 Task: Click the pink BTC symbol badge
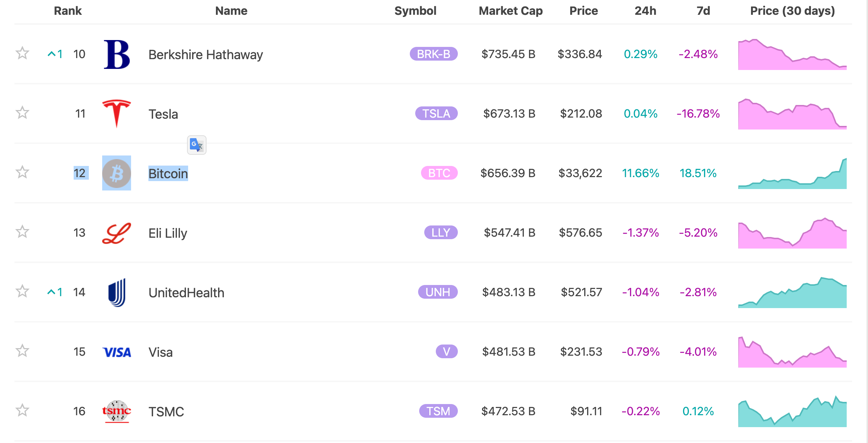(x=439, y=173)
